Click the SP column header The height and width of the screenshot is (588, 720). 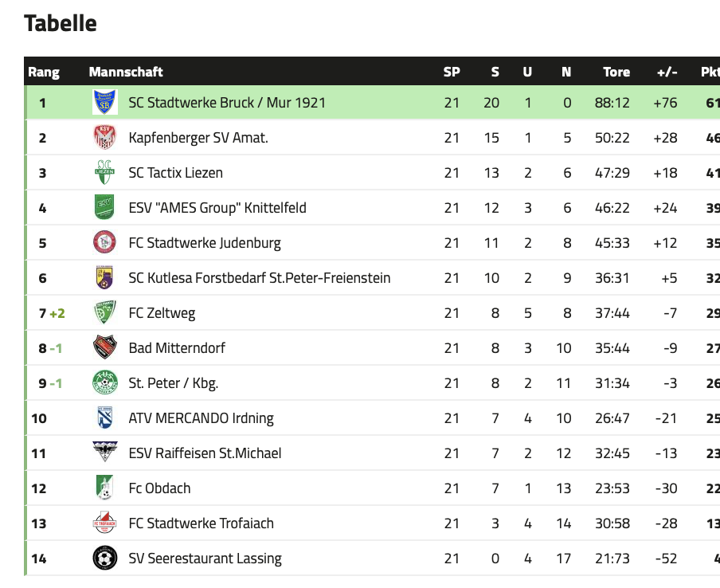pos(452,72)
